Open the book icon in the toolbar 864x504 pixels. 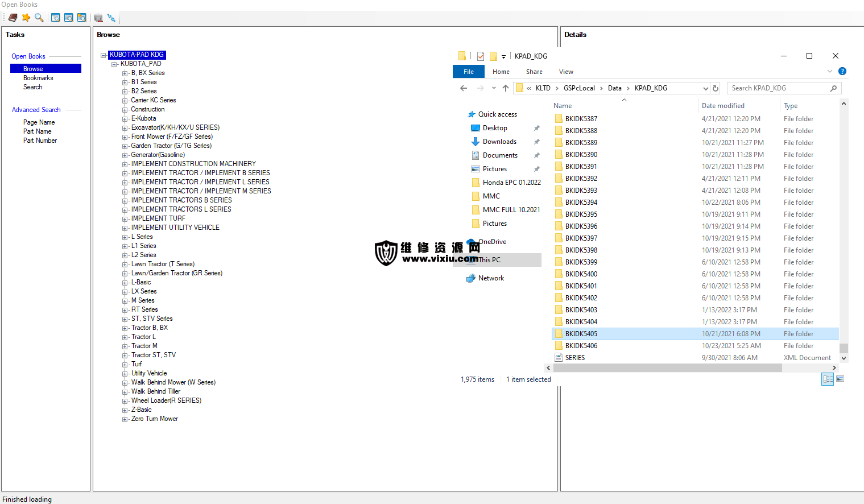13,18
